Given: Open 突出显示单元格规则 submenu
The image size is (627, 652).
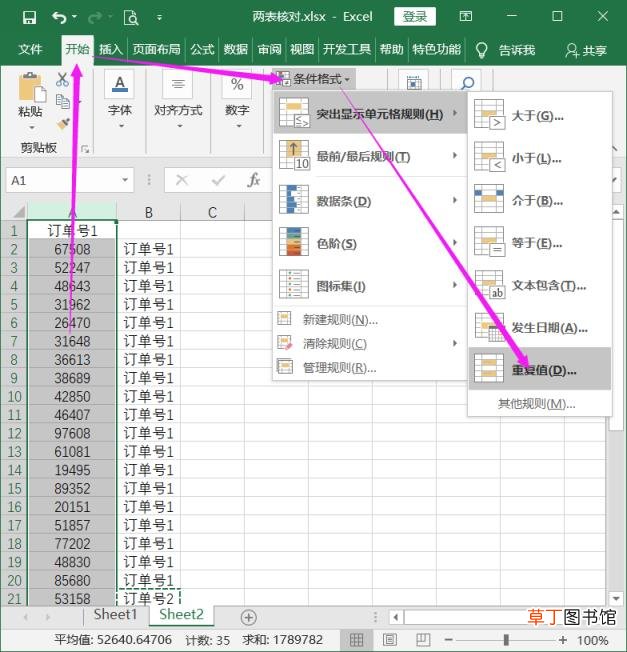Looking at the screenshot, I should click(x=370, y=113).
